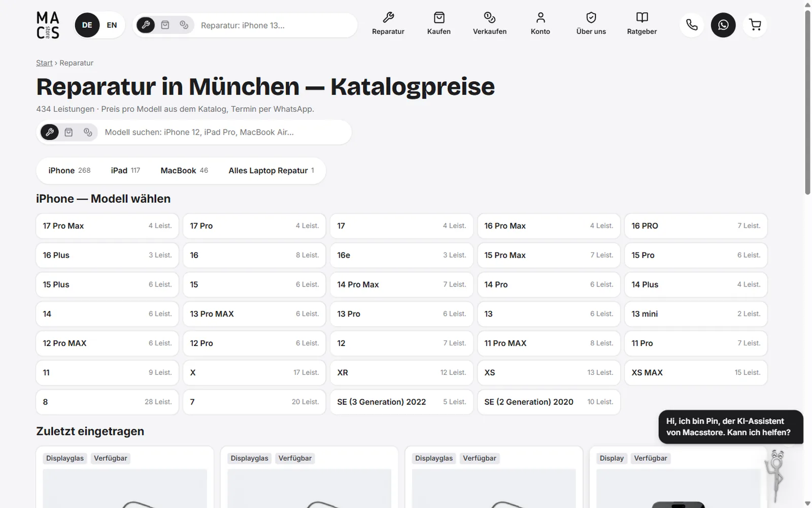
Task: Open the Über uns shield nav item
Action: pyautogui.click(x=591, y=24)
